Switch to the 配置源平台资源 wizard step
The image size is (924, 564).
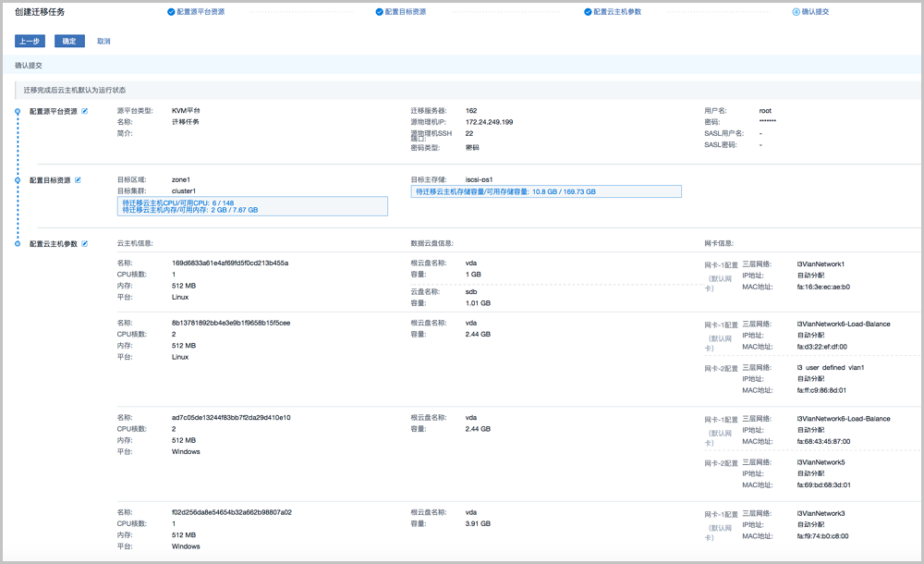point(201,12)
